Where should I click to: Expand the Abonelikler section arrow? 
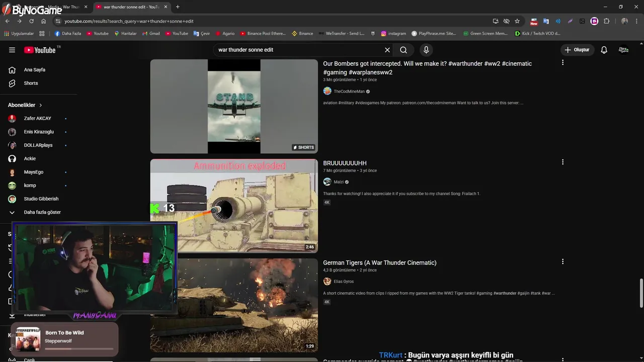point(41,105)
